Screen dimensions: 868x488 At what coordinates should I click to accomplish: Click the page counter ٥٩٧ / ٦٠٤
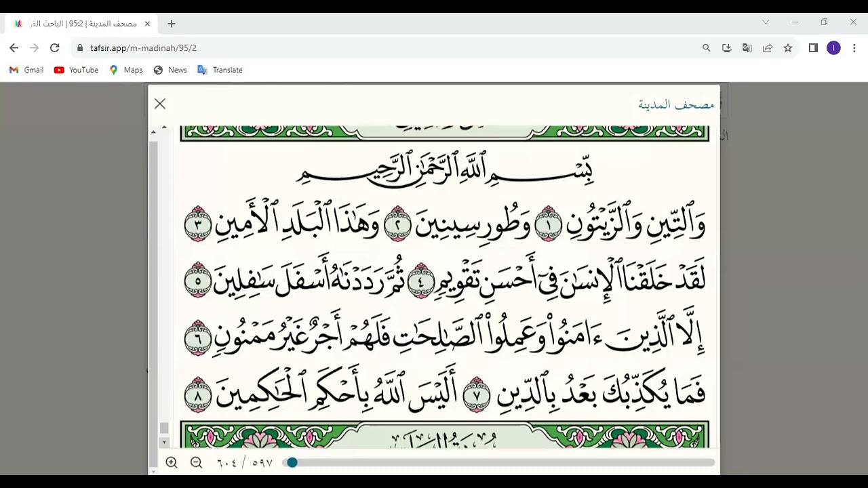pos(245,462)
